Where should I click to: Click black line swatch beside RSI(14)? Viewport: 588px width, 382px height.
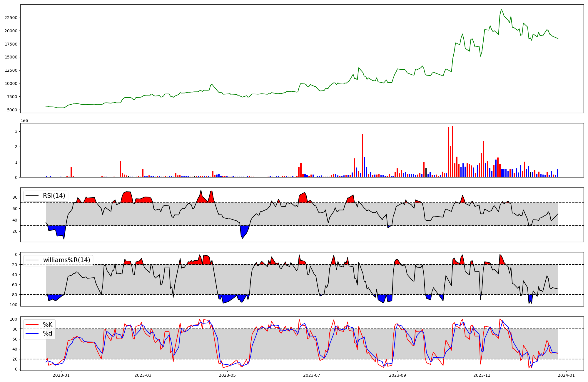point(32,196)
